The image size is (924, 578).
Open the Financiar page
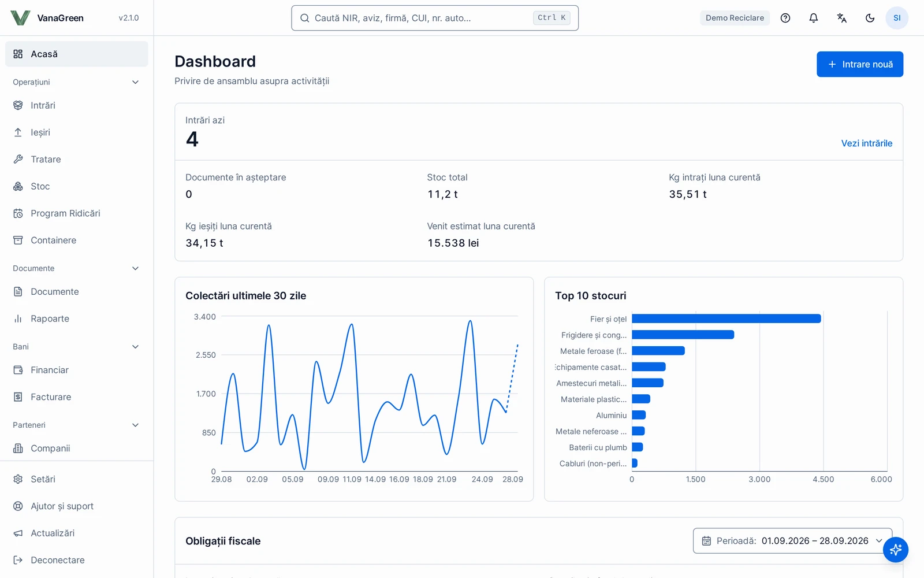(77, 370)
